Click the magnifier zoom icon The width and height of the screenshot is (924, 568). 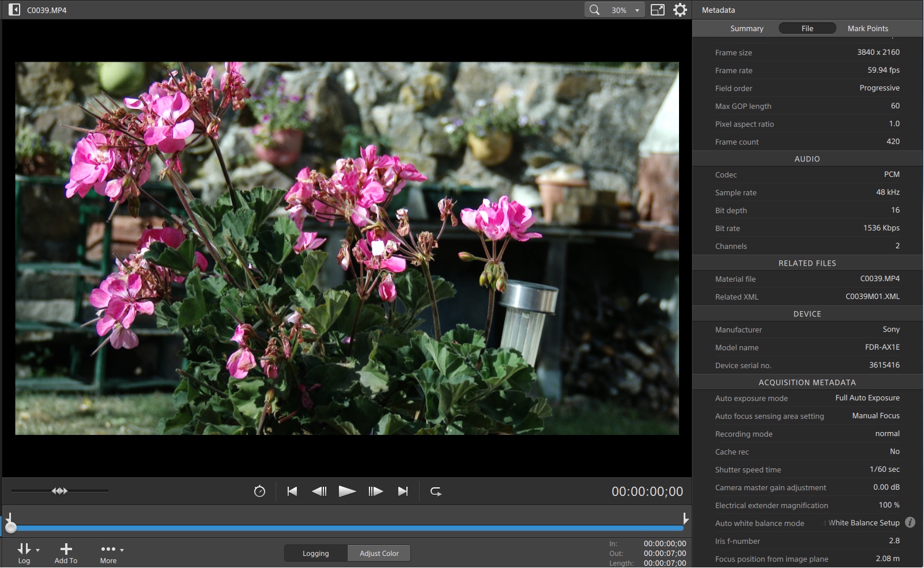(594, 10)
